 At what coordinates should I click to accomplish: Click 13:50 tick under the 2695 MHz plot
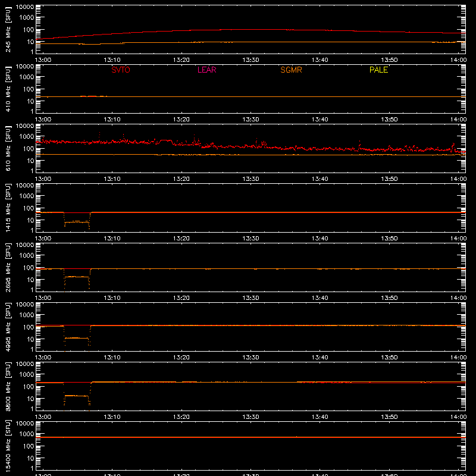(x=389, y=298)
